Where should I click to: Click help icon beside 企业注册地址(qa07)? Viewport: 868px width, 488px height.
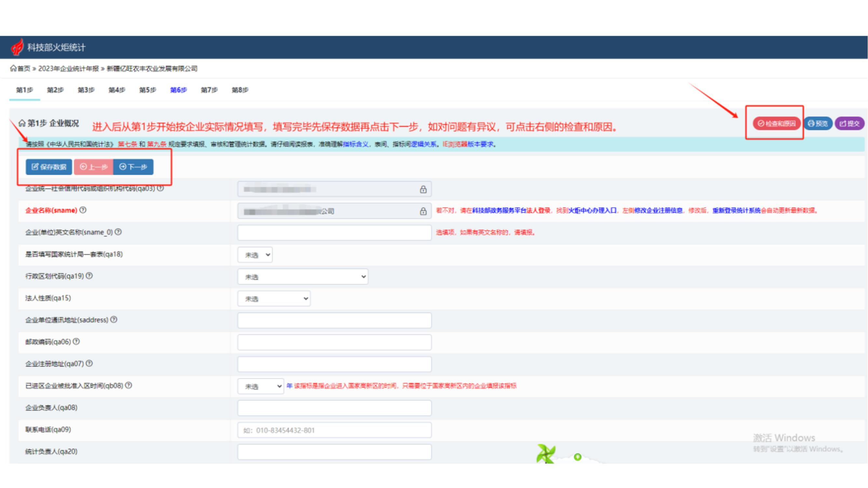point(89,363)
